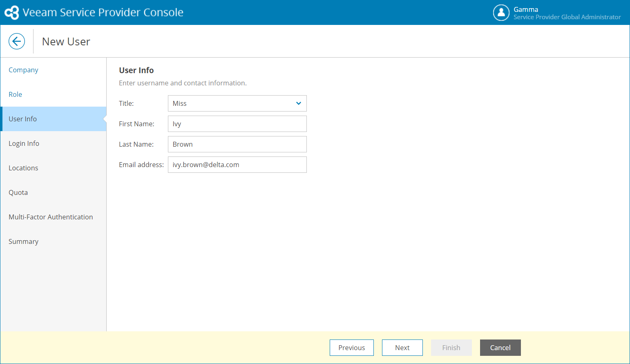This screenshot has width=630, height=364.
Task: Click the Email address text box
Action: [x=237, y=165]
